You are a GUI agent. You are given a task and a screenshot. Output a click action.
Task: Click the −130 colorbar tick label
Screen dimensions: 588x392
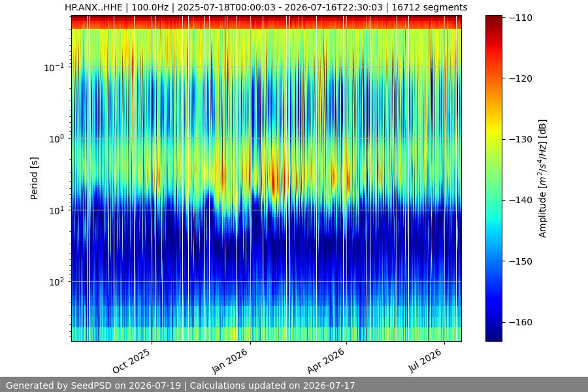pyautogui.click(x=521, y=139)
